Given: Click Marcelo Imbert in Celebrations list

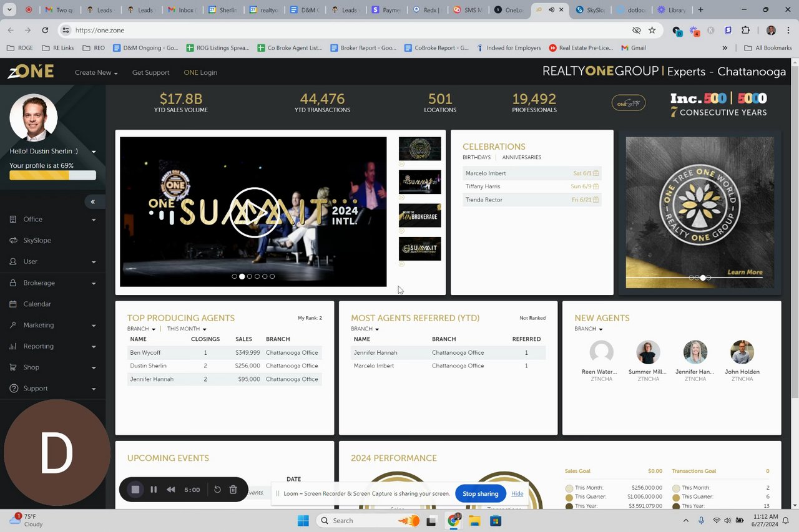Looking at the screenshot, I should point(486,173).
